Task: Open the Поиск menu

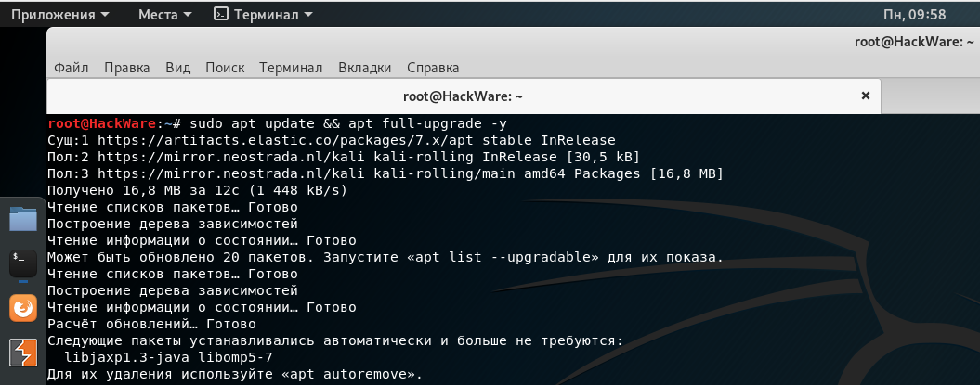Action: 225,68
